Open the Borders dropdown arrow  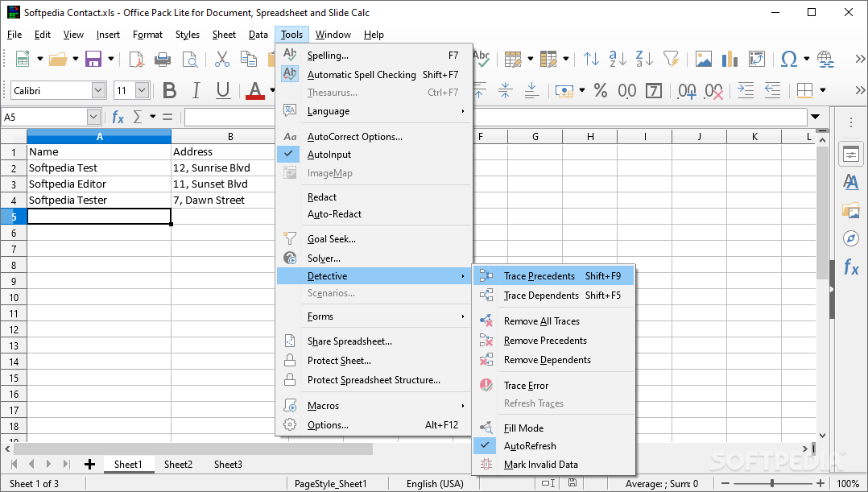(x=823, y=90)
